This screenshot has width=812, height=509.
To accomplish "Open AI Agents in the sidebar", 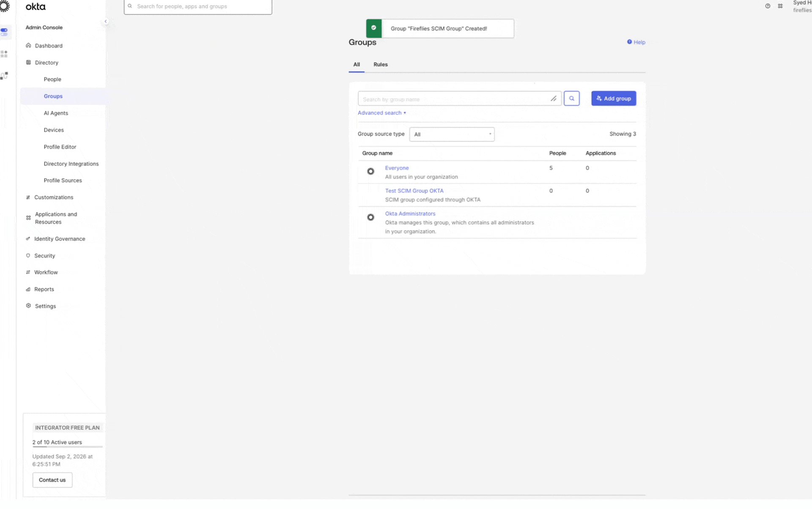I will (x=56, y=113).
